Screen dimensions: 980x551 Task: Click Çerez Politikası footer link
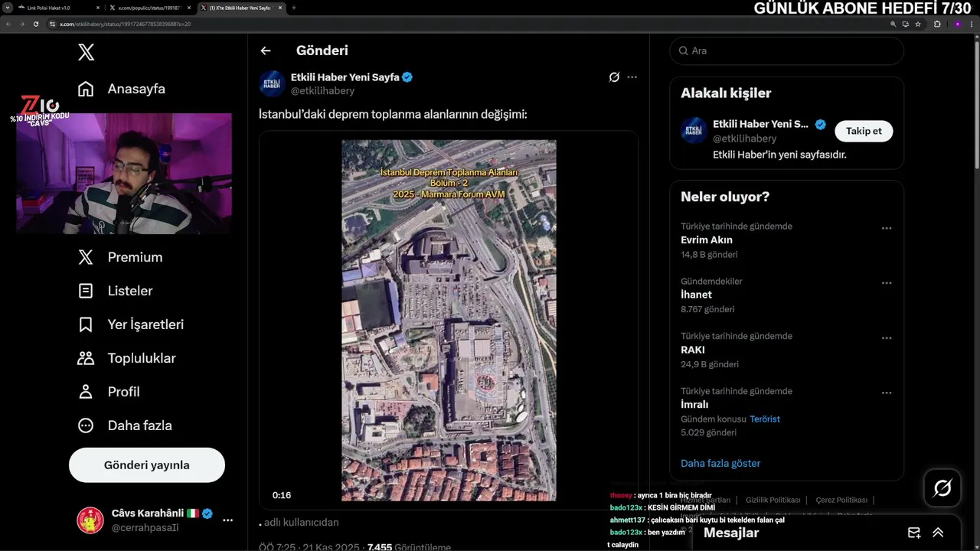[841, 500]
